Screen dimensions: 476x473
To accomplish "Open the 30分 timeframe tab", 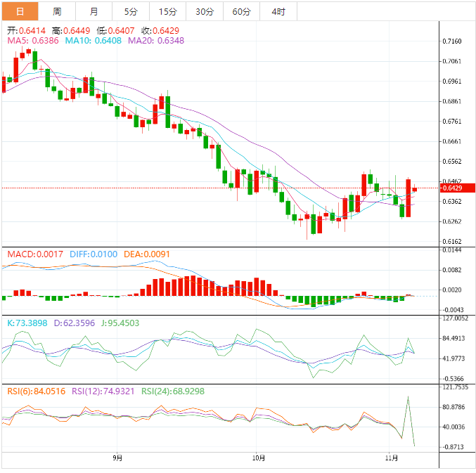I will (205, 11).
